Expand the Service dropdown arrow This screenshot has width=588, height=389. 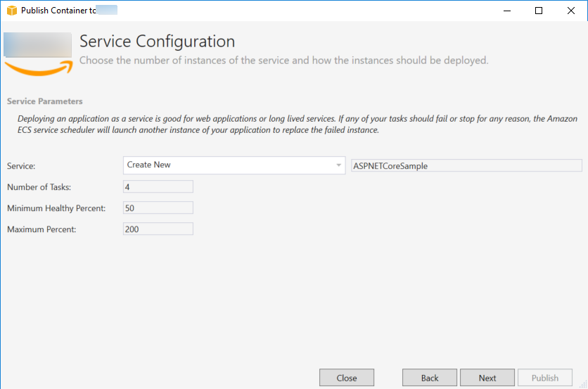[x=338, y=165]
